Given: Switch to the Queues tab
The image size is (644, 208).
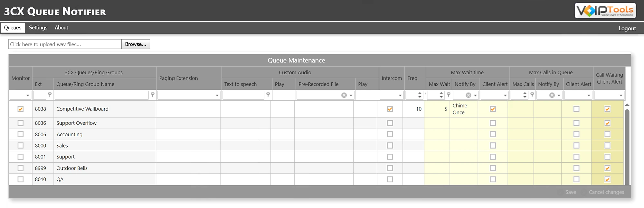Looking at the screenshot, I should 13,28.
